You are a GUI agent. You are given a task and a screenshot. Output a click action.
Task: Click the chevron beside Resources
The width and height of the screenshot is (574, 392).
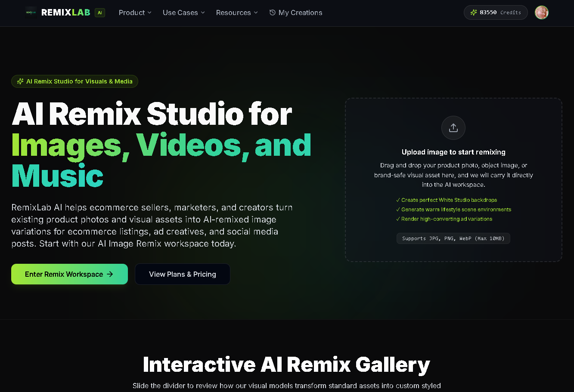(x=256, y=12)
